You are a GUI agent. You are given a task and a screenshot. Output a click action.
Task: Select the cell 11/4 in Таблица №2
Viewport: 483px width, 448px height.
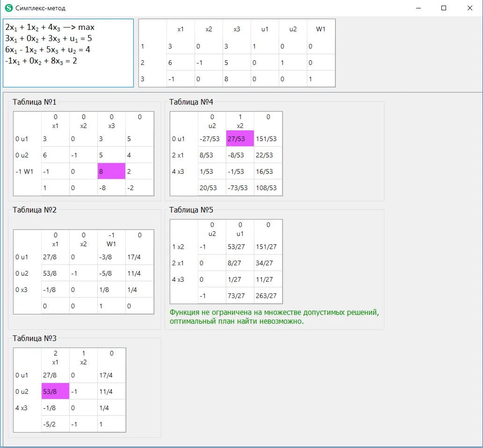pyautogui.click(x=139, y=273)
